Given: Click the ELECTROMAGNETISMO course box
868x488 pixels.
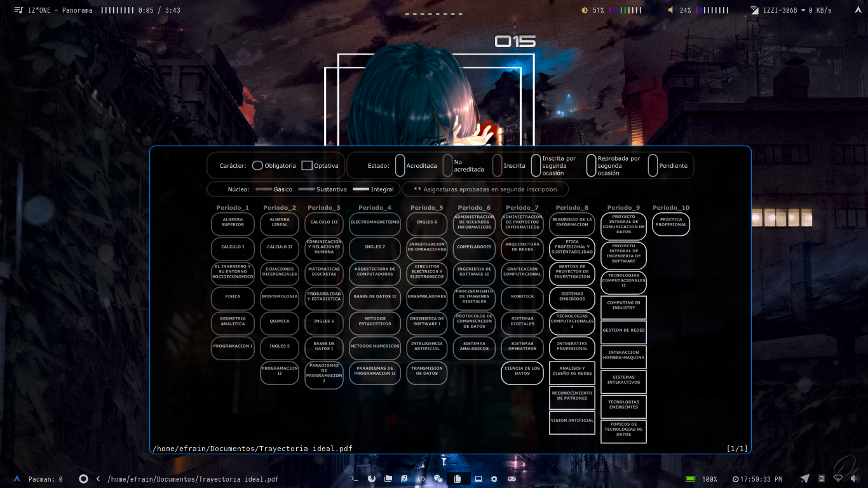Looking at the screenshot, I should click(x=375, y=224).
